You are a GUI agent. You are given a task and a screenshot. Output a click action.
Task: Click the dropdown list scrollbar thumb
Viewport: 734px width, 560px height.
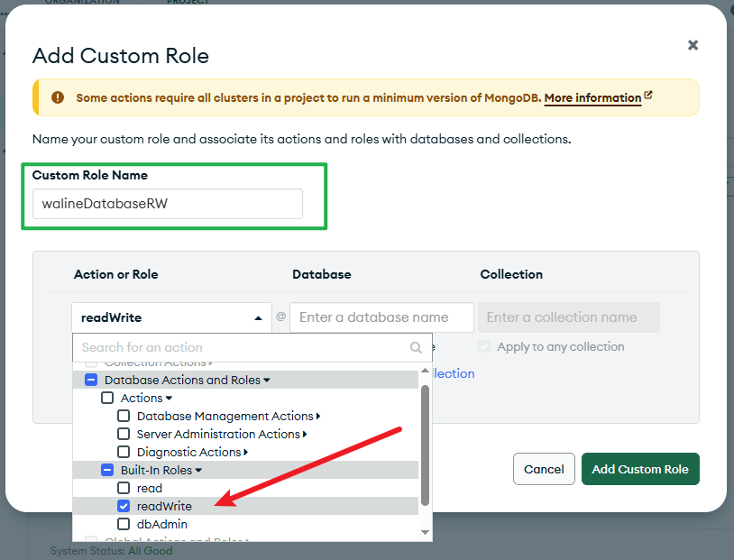pyautogui.click(x=425, y=445)
